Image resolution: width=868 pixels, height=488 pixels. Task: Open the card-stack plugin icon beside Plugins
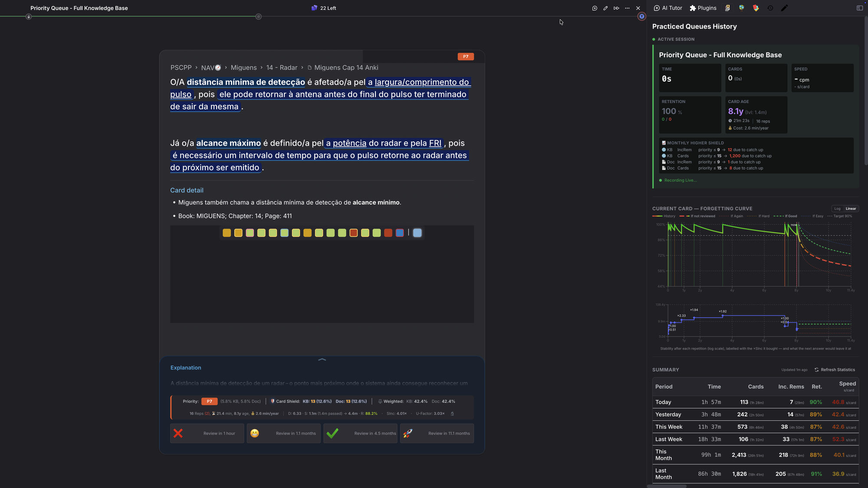[x=727, y=8]
